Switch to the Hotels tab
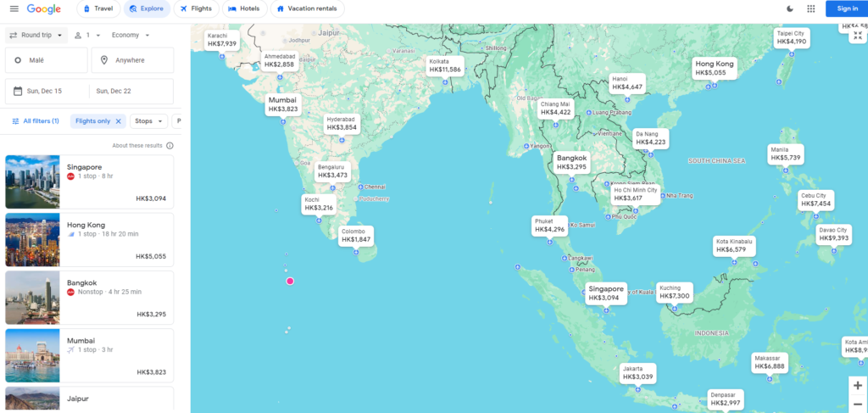The width and height of the screenshot is (868, 413). pyautogui.click(x=243, y=8)
